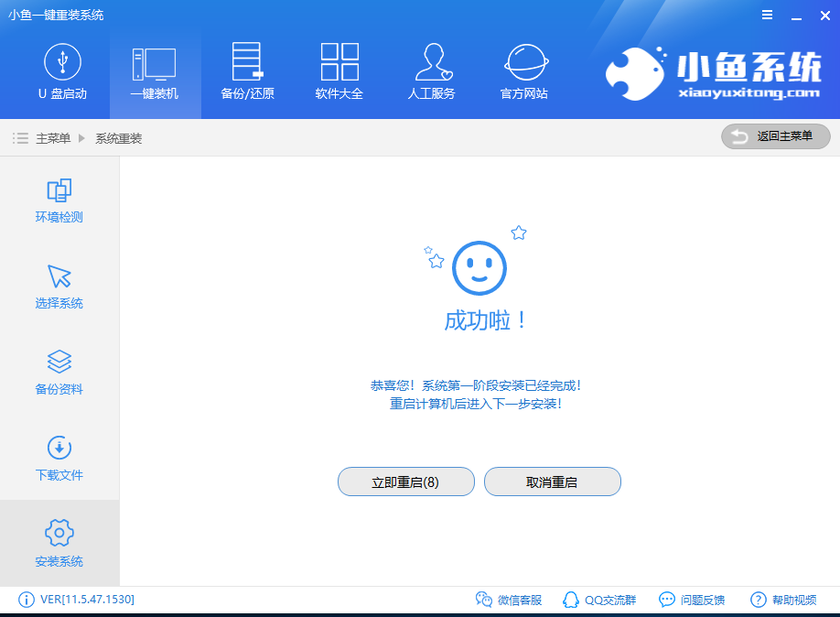Screen dimensions: 840x617
Task: Click the 备份/还原 backup and restore icon
Action: point(246,71)
